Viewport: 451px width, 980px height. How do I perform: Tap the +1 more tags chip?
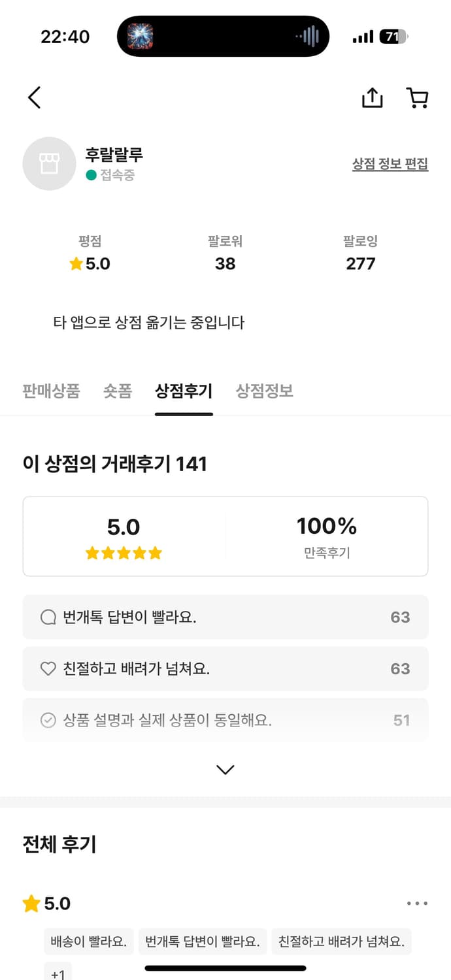pyautogui.click(x=58, y=973)
